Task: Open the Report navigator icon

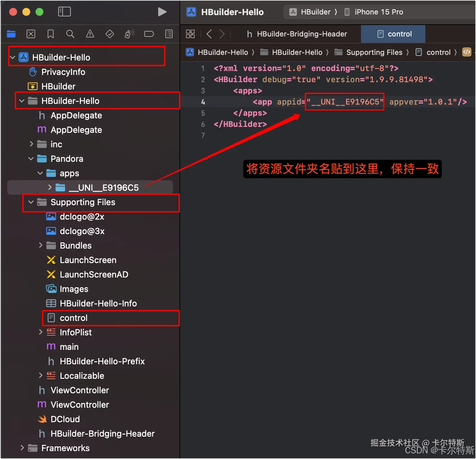Action: point(169,34)
